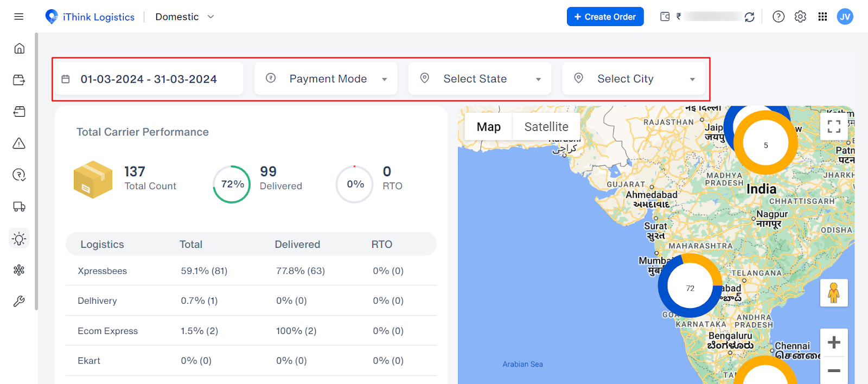The image size is (868, 384).
Task: Click the map marker cluster showing 72
Action: (690, 286)
